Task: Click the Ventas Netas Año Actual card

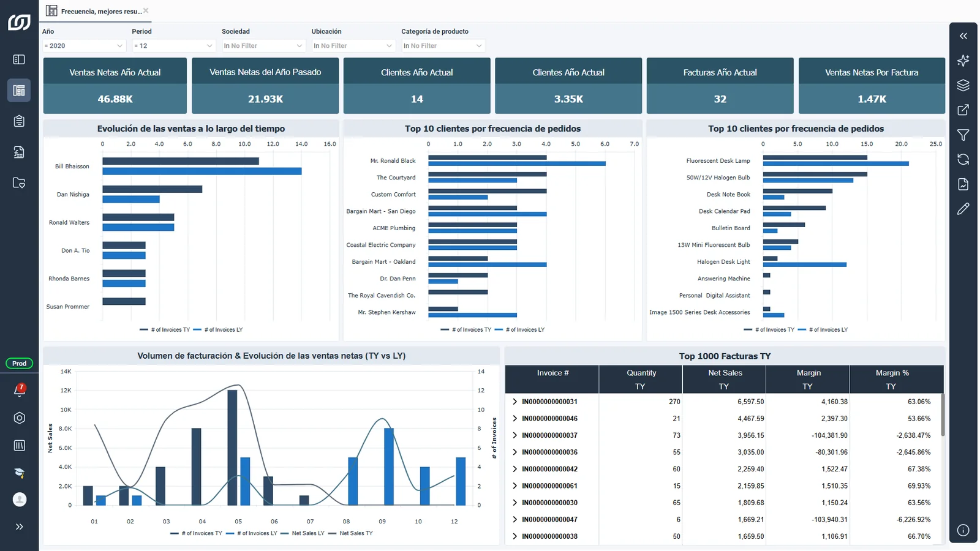Action: pos(115,86)
